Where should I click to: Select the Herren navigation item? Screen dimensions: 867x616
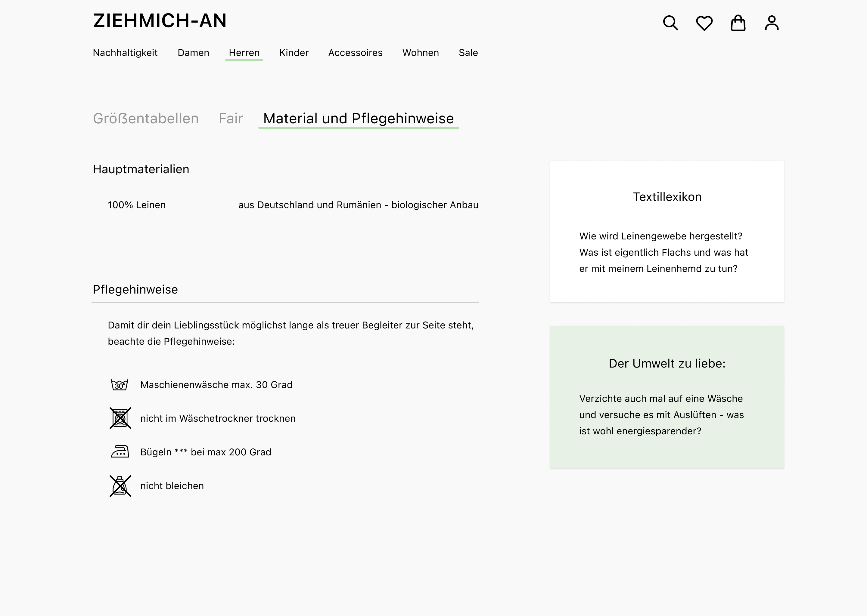pyautogui.click(x=244, y=53)
